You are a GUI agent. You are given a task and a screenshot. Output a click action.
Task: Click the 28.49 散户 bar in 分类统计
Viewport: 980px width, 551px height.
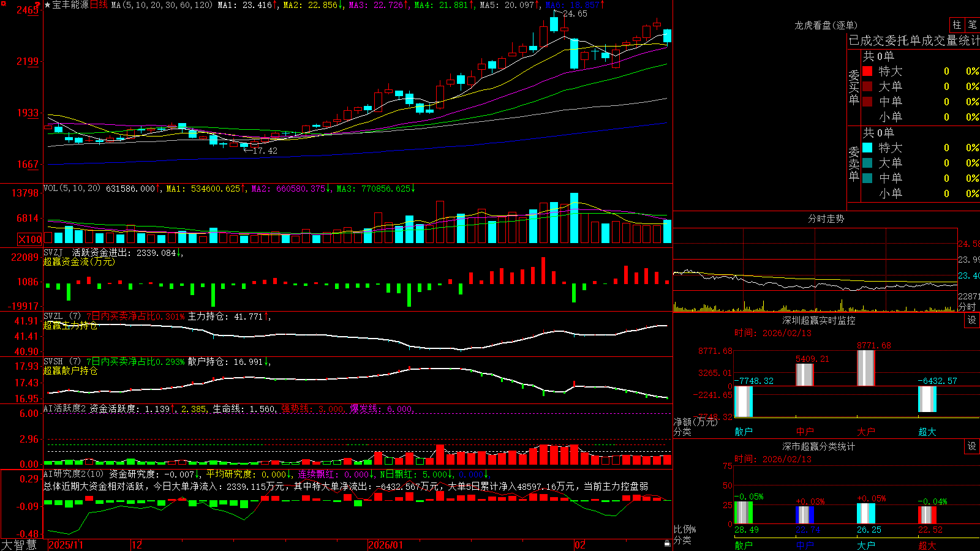[744, 513]
